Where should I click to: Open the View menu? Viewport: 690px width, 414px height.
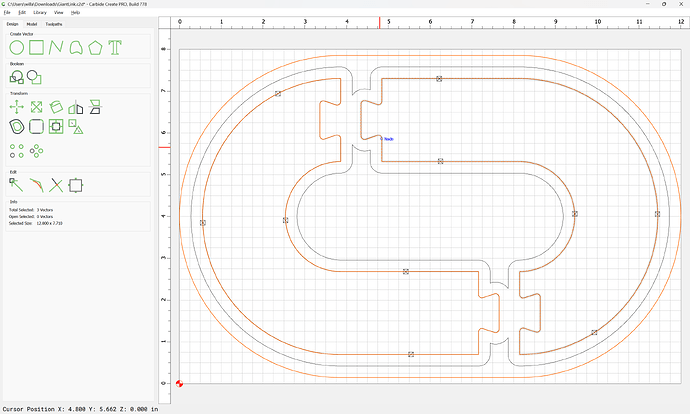point(59,12)
